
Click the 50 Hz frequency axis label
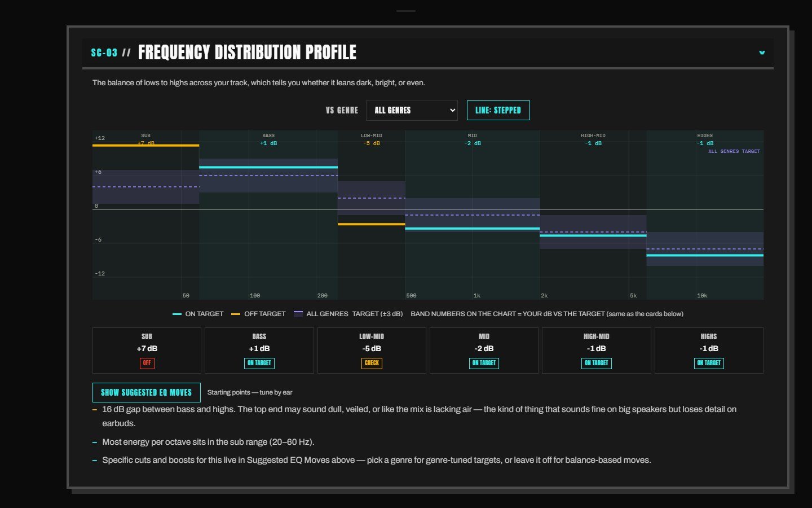tap(186, 296)
